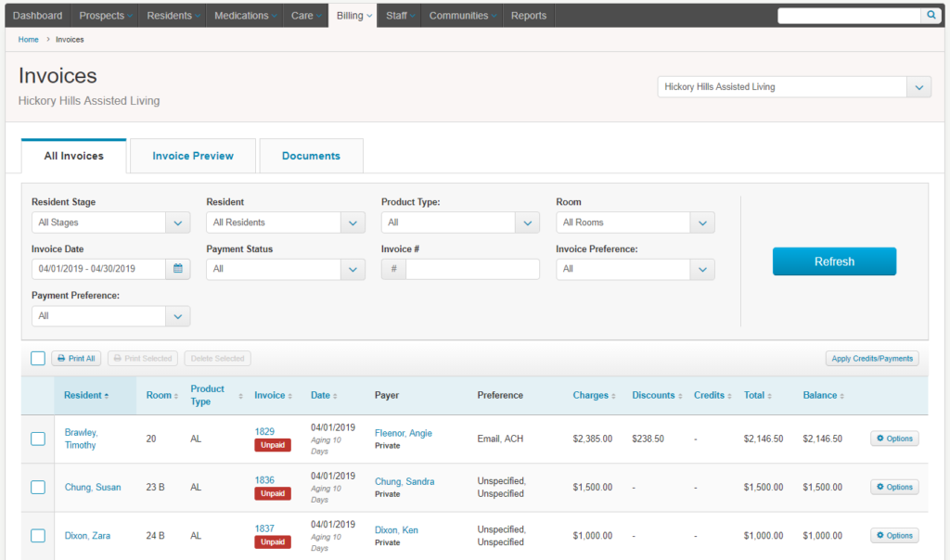950x560 pixels.
Task: Expand the Staff menu
Action: 400,16
